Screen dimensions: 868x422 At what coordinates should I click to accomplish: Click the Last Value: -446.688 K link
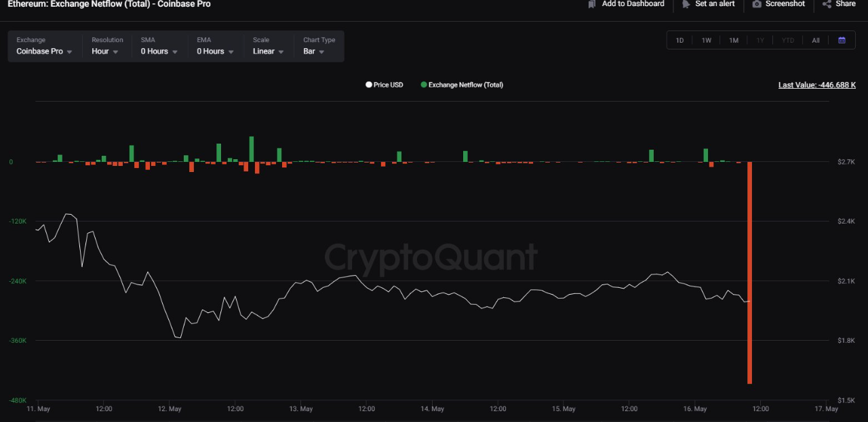(x=816, y=85)
